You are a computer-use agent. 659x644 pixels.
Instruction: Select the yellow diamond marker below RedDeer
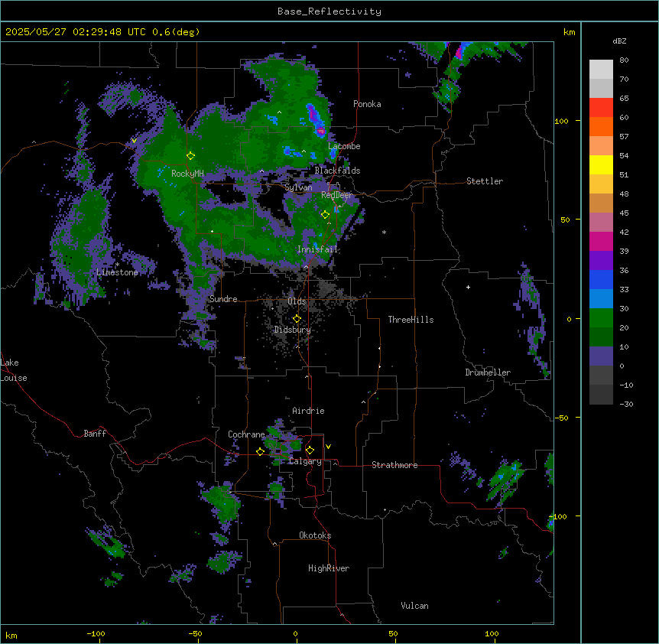click(x=325, y=215)
